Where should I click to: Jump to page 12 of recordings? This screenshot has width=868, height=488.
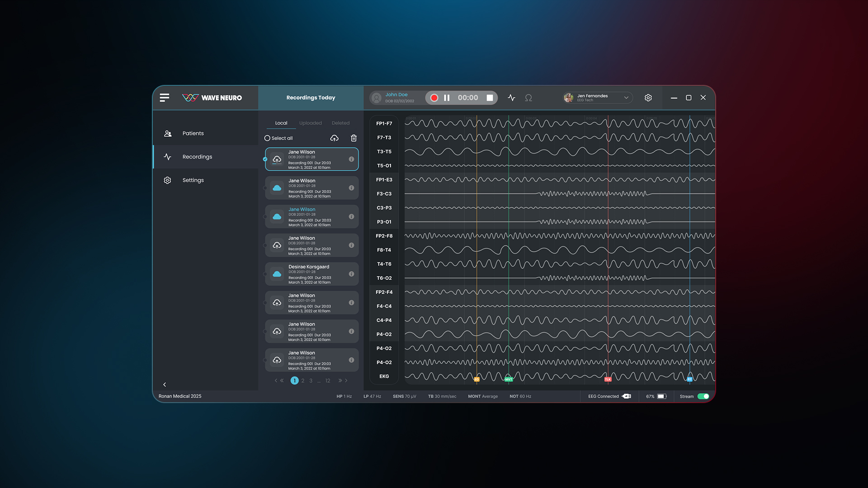(x=328, y=381)
